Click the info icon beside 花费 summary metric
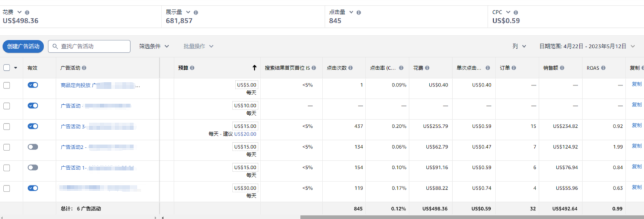 pyautogui.click(x=27, y=12)
